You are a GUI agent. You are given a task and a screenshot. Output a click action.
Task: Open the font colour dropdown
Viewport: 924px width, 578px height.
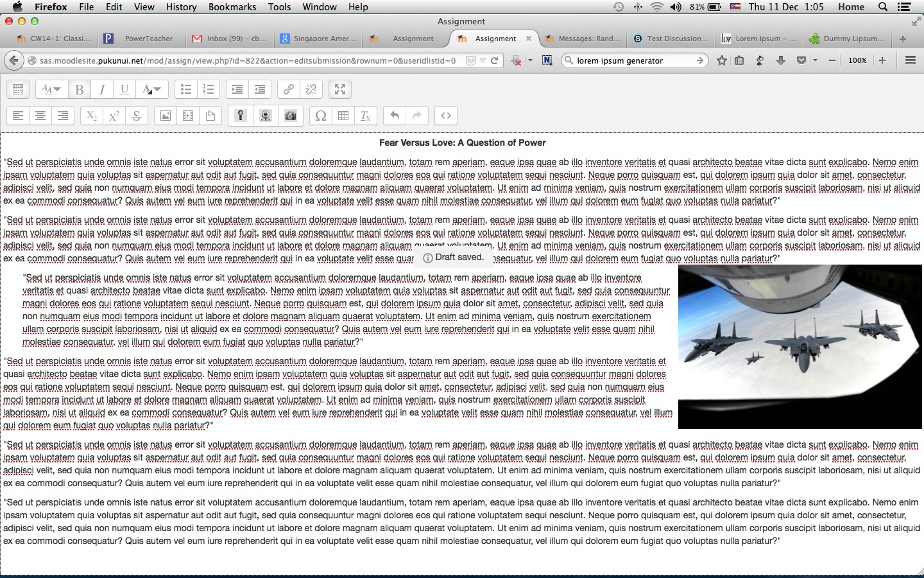point(151,89)
